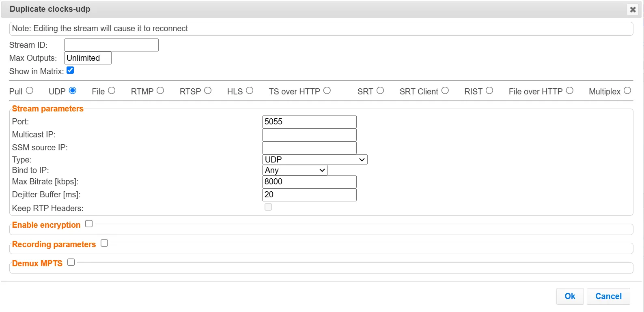644x312 pixels.
Task: Click the Cancel button
Action: point(608,296)
